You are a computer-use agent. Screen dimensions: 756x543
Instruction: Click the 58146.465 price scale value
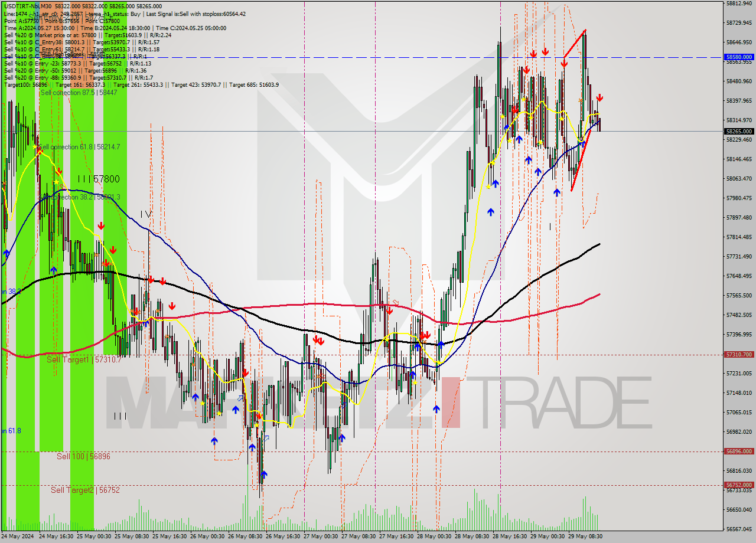pos(739,159)
